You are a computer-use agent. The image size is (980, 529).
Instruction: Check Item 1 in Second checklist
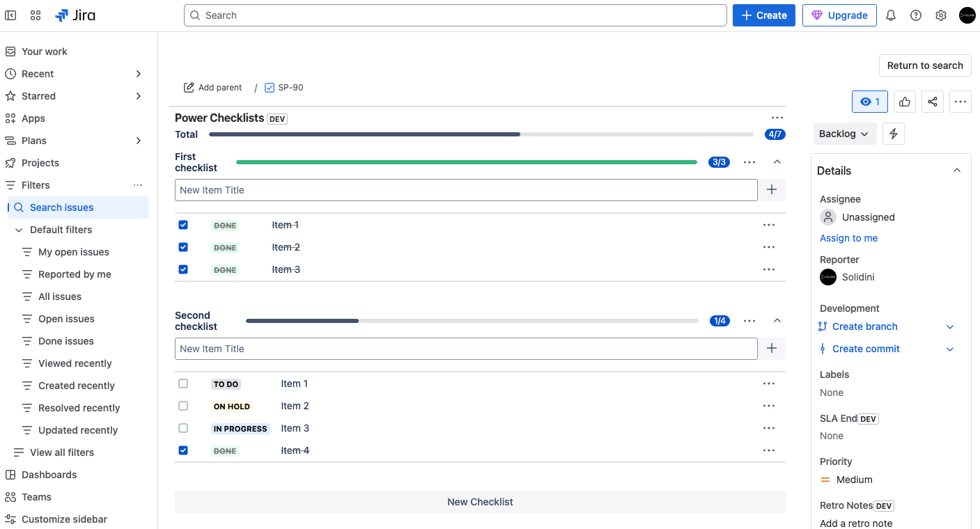point(183,384)
